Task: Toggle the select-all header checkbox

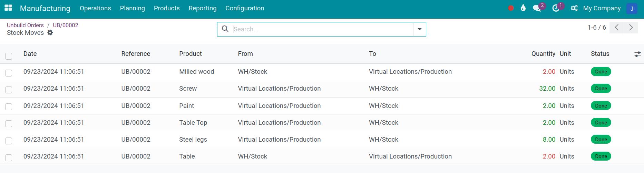Action: 9,56
